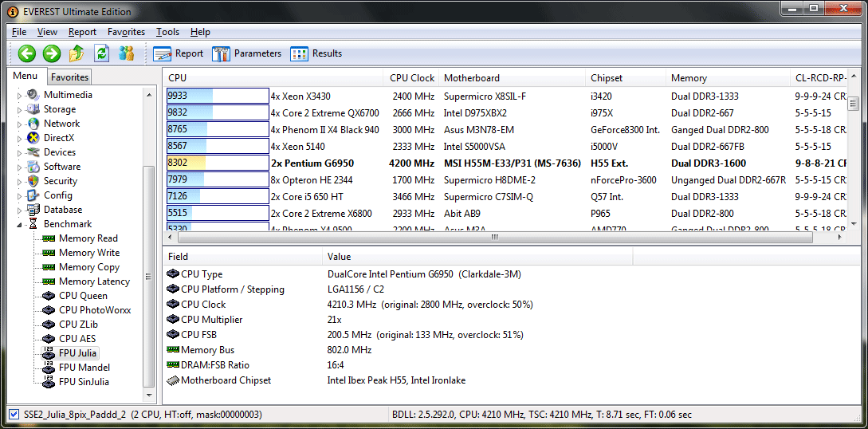Click the 8302 Pentium G6950 score bar
Screen dimensions: 868x429
(218, 163)
